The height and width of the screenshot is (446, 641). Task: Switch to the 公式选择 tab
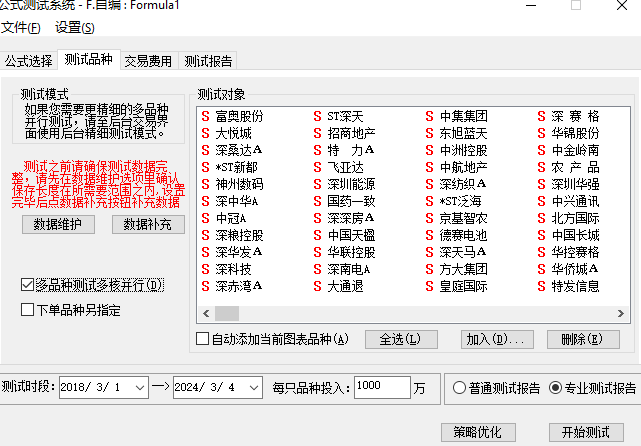[x=29, y=61]
